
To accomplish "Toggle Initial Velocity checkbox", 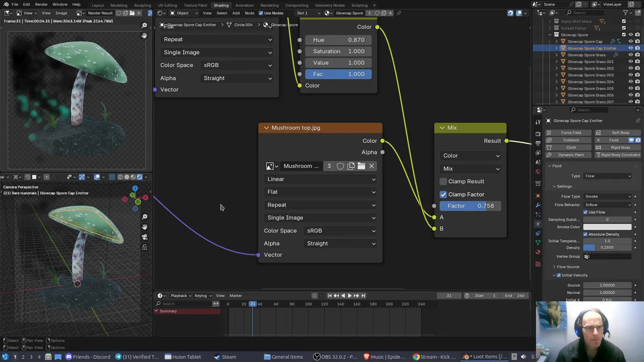I will [x=559, y=276].
